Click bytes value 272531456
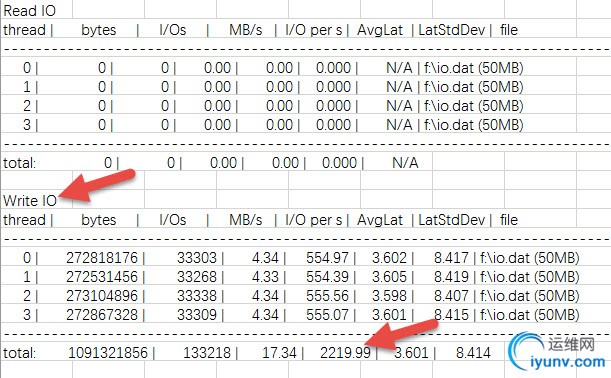 click(102, 277)
